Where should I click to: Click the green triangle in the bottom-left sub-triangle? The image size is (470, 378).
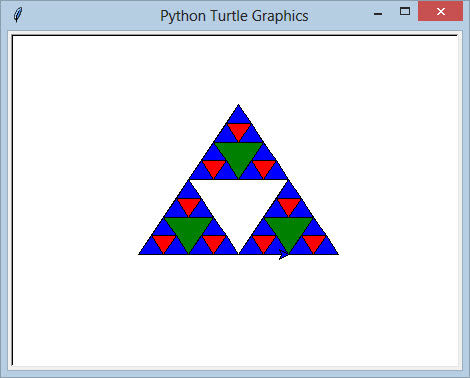pyautogui.click(x=188, y=230)
